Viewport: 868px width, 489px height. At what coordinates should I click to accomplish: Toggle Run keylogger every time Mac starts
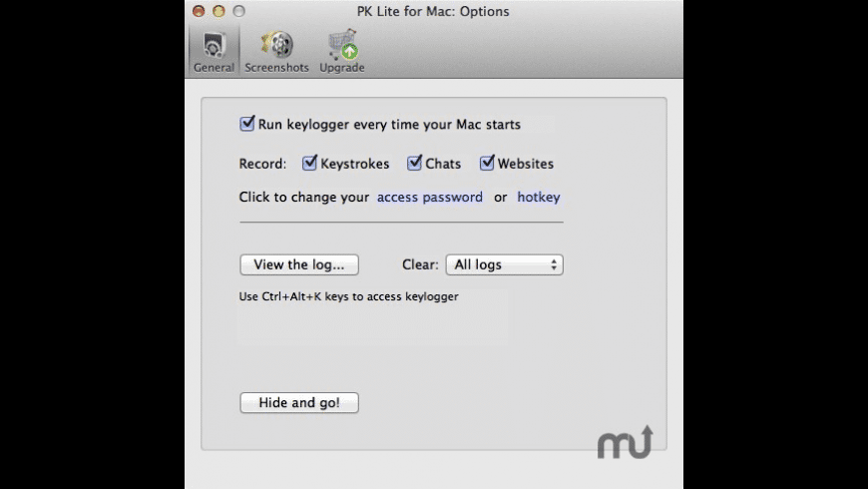point(246,123)
